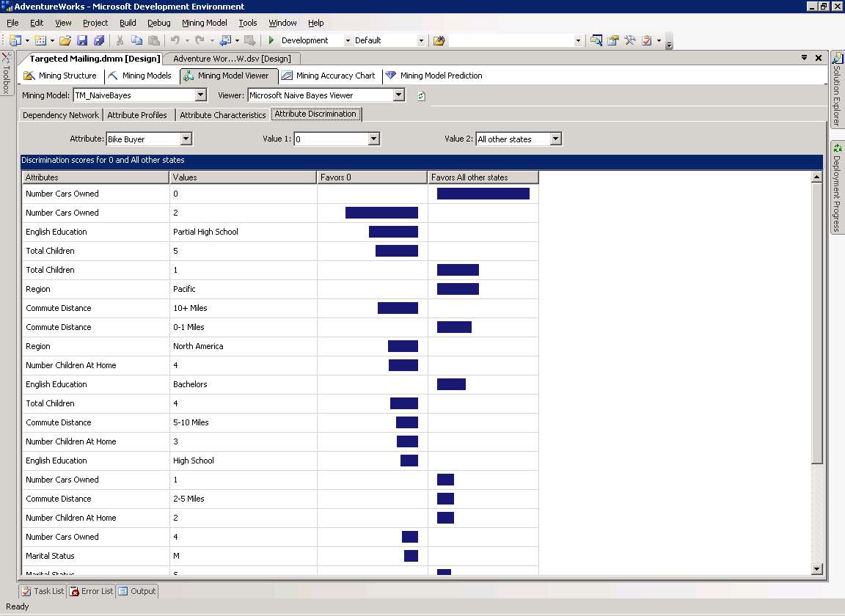This screenshot has width=845, height=616.
Task: Open the Attribute Characteristics tab
Action: [x=222, y=115]
